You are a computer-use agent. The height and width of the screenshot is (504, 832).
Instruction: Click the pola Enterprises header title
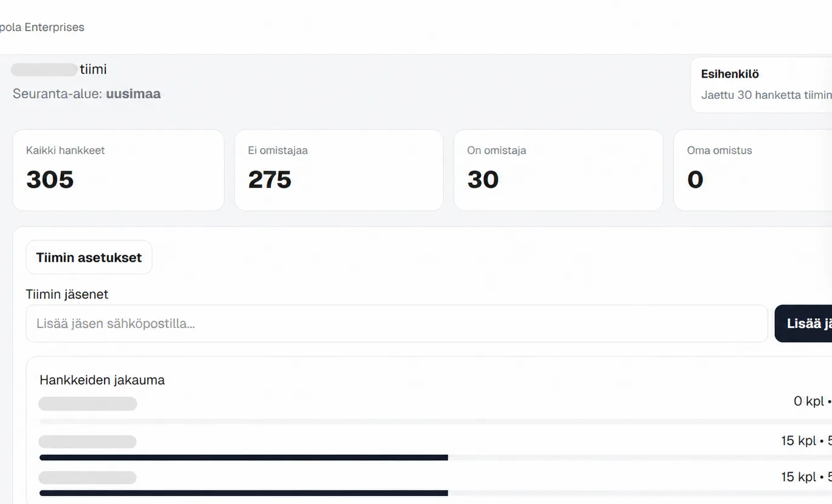42,27
